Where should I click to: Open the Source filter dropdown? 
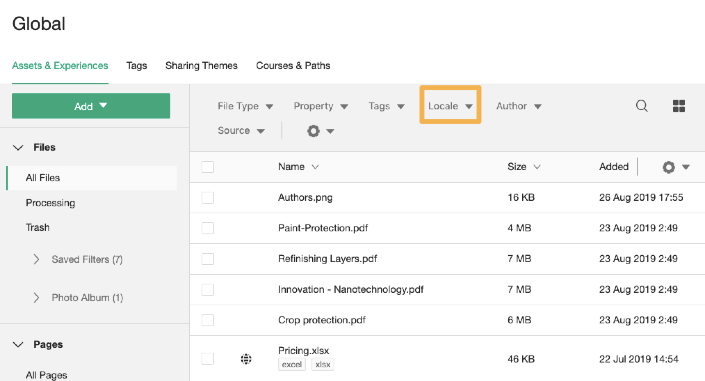pos(241,131)
